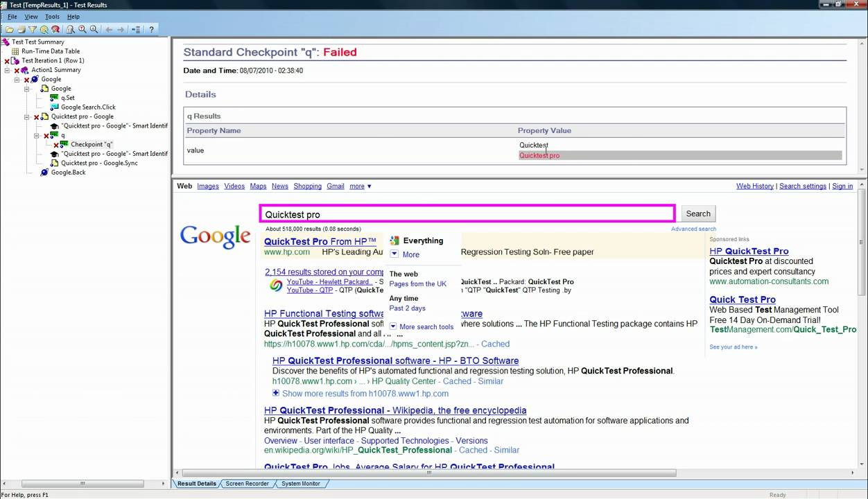Click the Run-Time Data Table grid icon

[15, 51]
